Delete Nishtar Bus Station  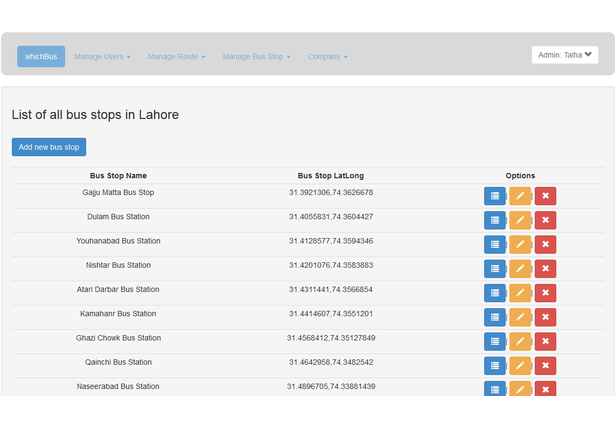(x=545, y=269)
